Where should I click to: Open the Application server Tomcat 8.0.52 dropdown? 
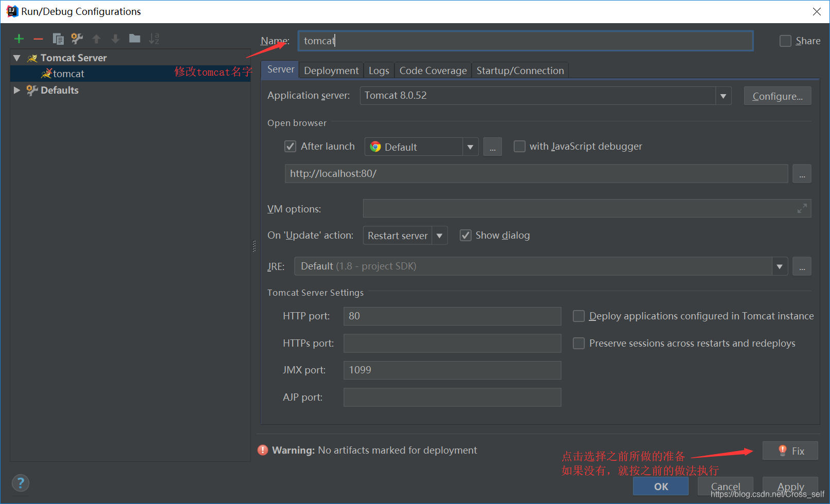(723, 96)
